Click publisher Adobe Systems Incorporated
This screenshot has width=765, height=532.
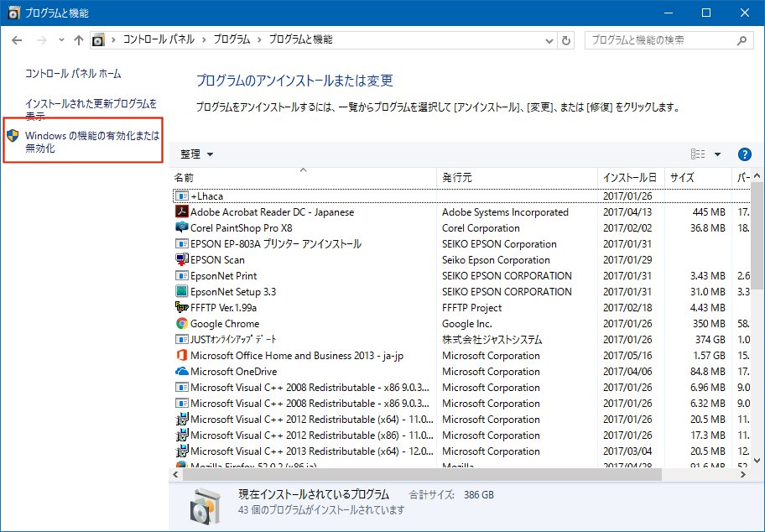click(506, 212)
